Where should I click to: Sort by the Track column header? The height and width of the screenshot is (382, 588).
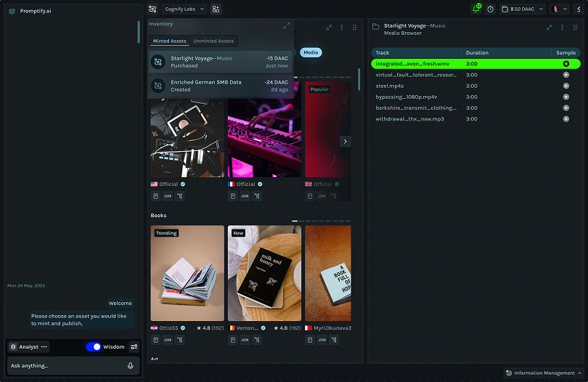pos(383,53)
